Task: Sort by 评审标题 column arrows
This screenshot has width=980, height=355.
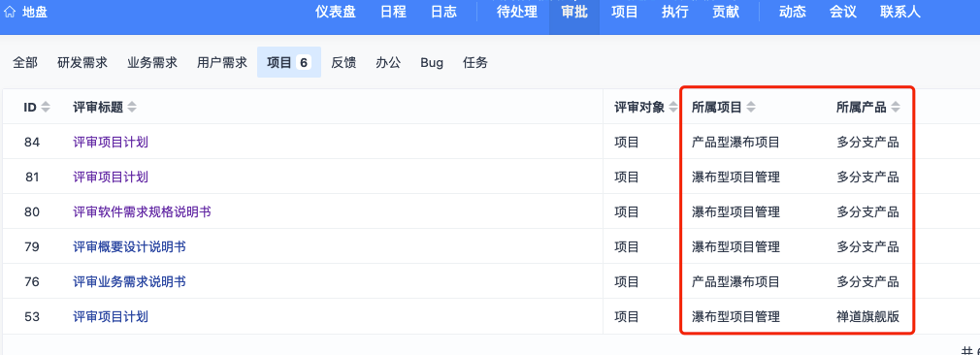Action: click(131, 108)
